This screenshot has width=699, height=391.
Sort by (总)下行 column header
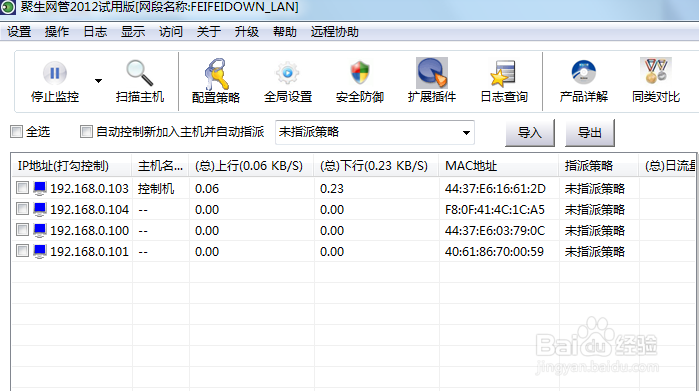[x=376, y=166]
